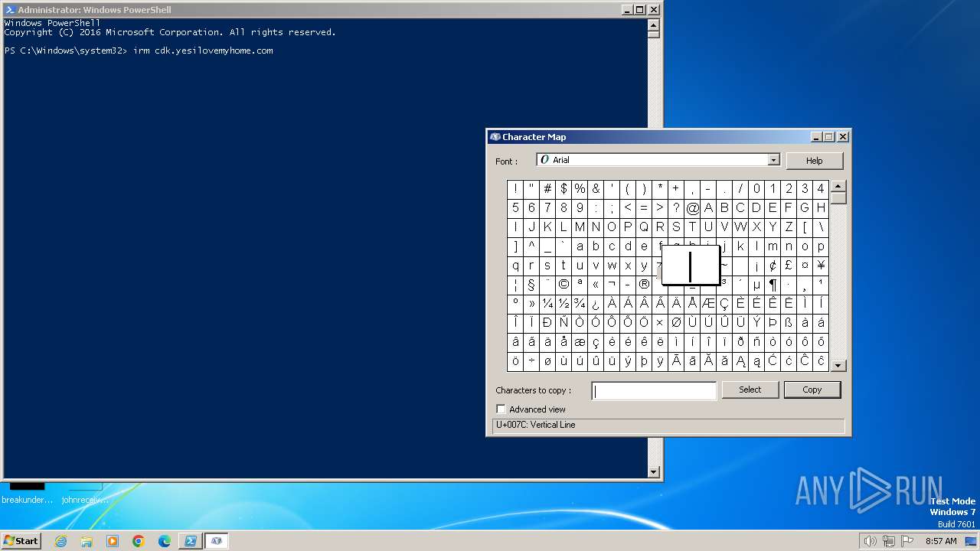
Task: Open the Action Center flag icon
Action: pos(906,541)
